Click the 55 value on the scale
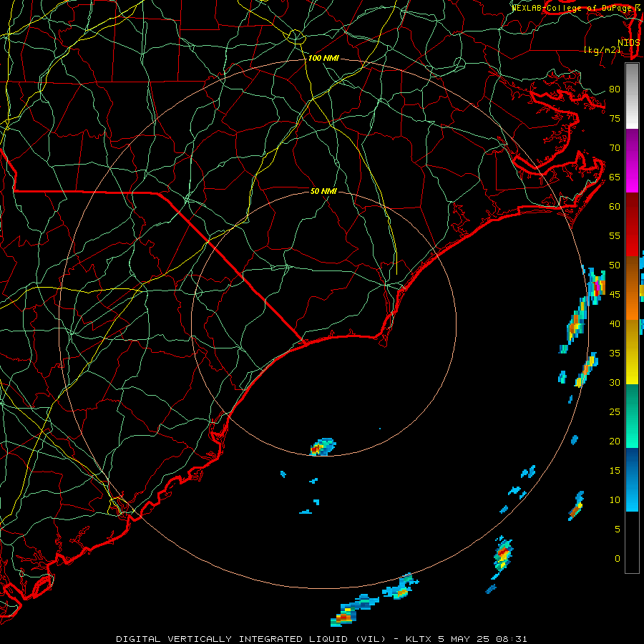Image resolution: width=644 pixels, height=644 pixels. click(x=615, y=236)
